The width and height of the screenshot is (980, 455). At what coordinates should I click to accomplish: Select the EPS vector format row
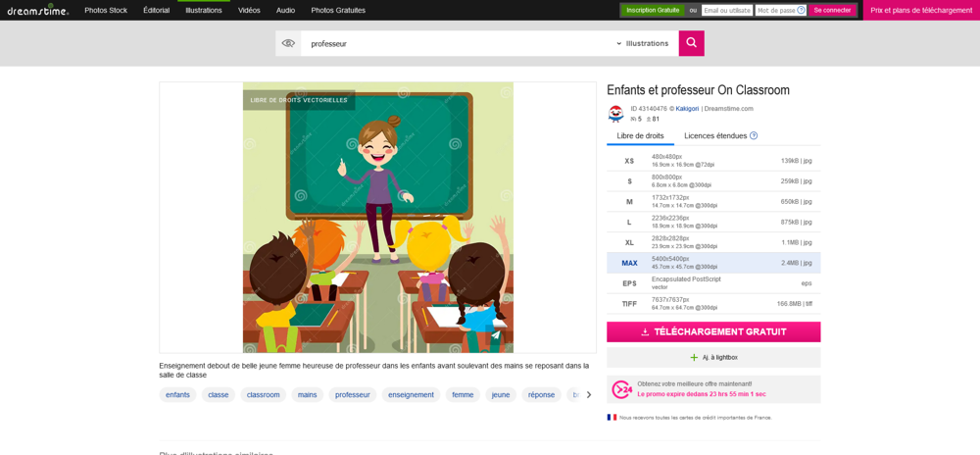tap(713, 283)
